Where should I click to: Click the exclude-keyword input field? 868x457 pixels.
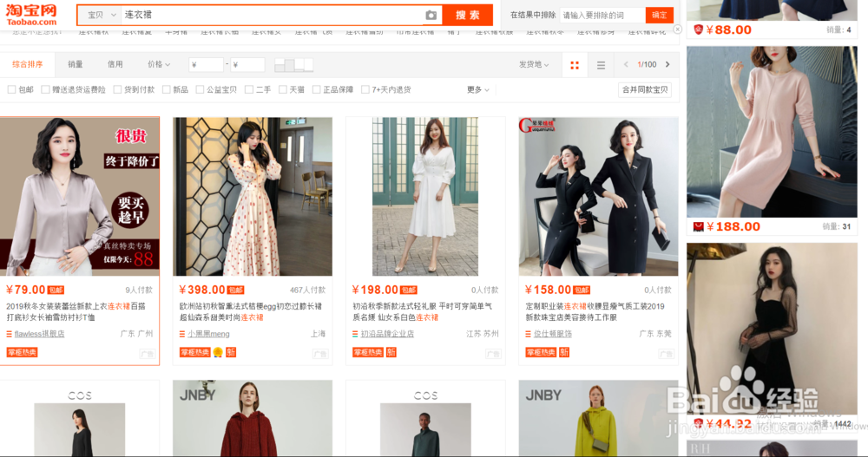coord(602,15)
